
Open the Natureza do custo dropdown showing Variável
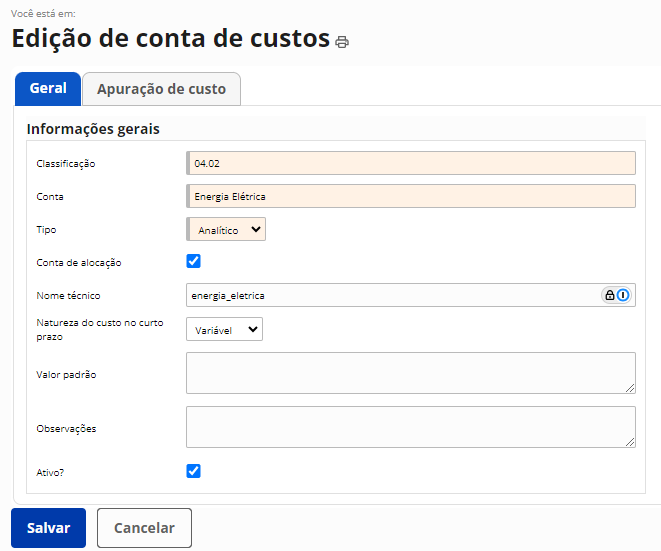pos(224,329)
